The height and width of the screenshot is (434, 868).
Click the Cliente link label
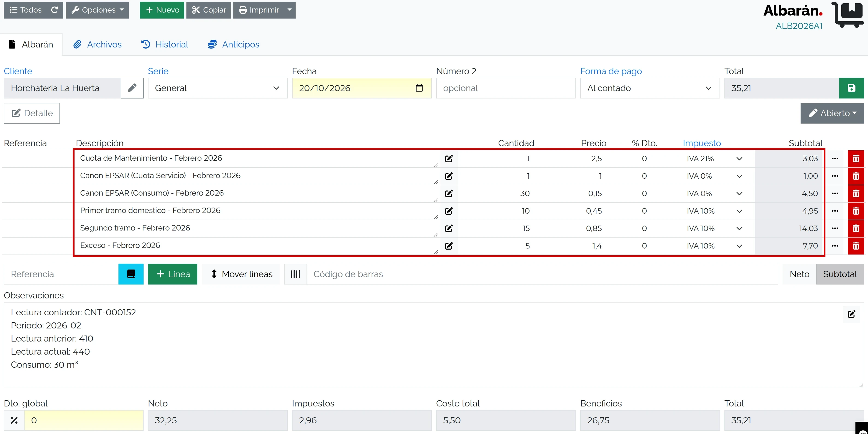tap(18, 71)
